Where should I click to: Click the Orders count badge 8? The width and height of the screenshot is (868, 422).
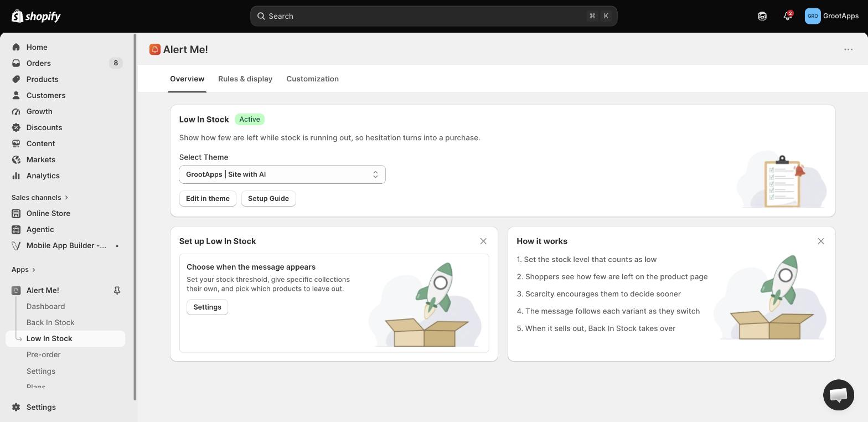[116, 63]
